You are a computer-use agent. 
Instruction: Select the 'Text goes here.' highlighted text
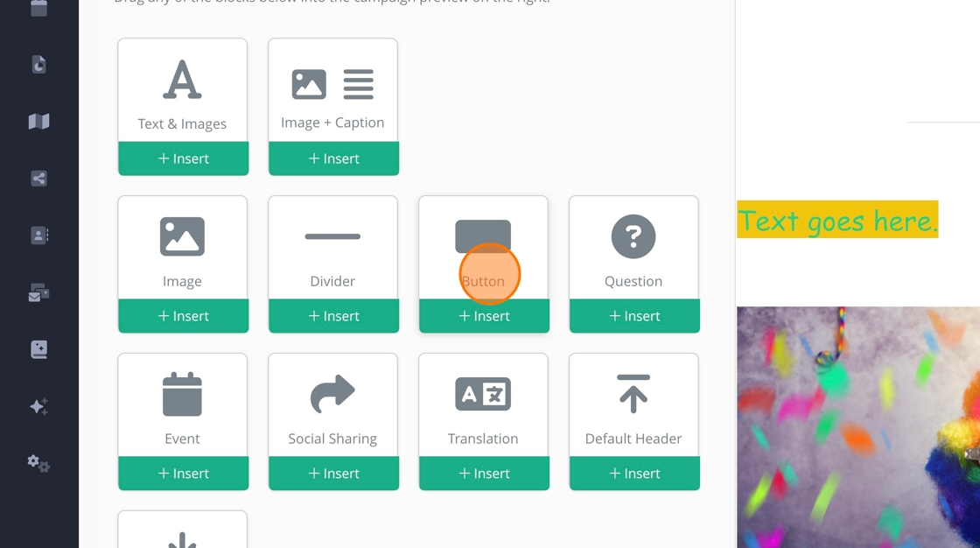(837, 220)
